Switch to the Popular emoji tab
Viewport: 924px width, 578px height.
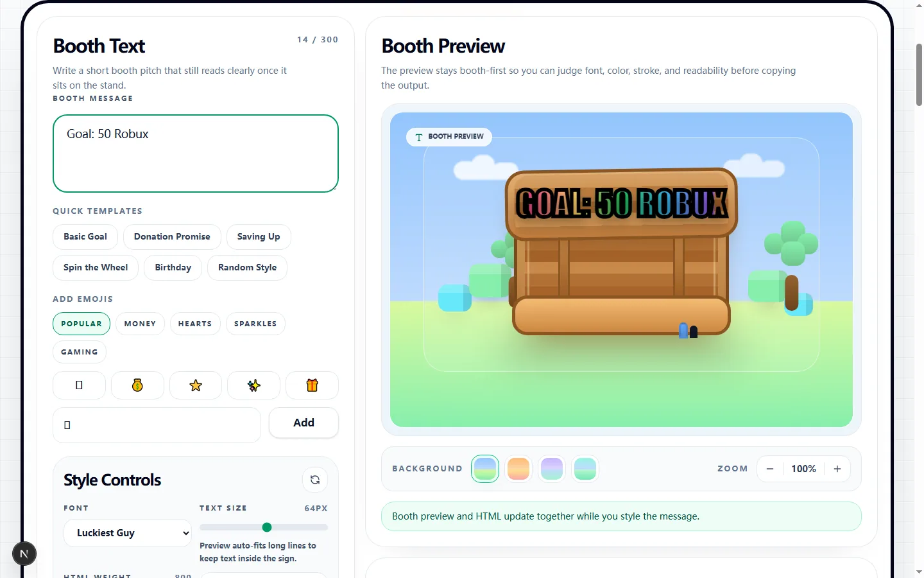tap(81, 324)
